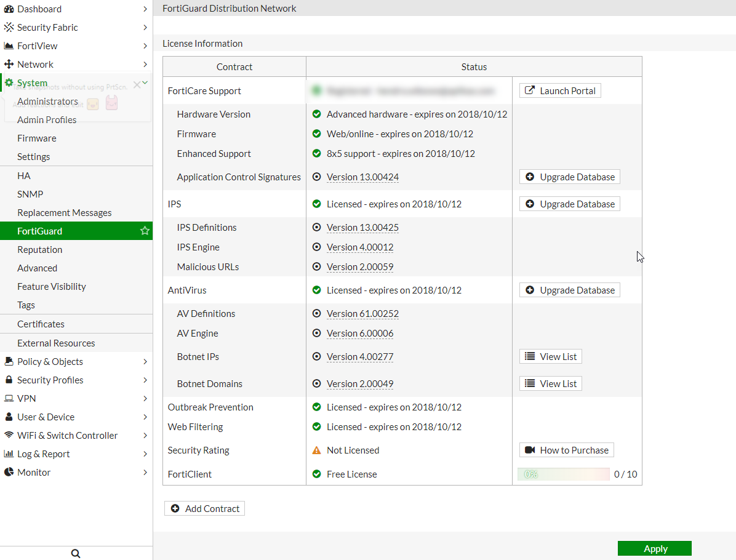Click the Launch Portal button

coord(560,90)
